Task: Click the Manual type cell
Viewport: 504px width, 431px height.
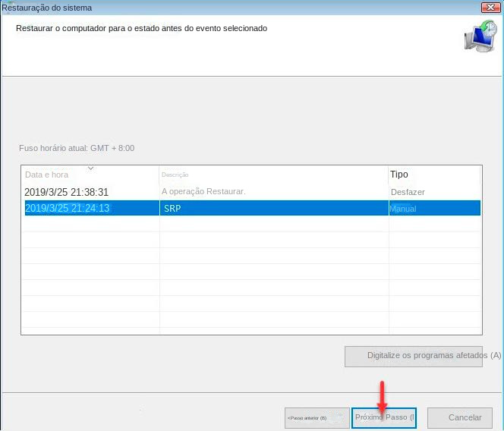Action: (403, 208)
